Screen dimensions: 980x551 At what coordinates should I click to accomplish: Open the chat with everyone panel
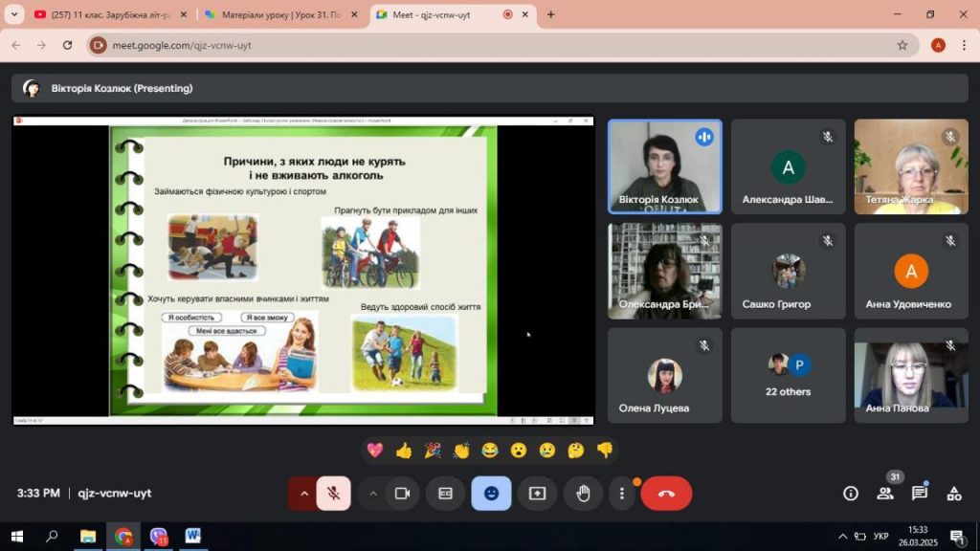pos(919,494)
